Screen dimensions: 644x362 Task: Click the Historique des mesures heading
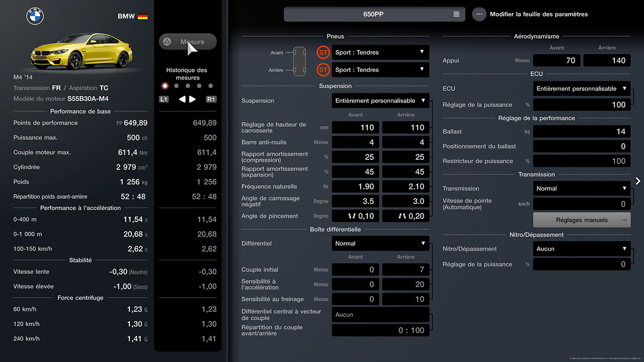pos(187,74)
